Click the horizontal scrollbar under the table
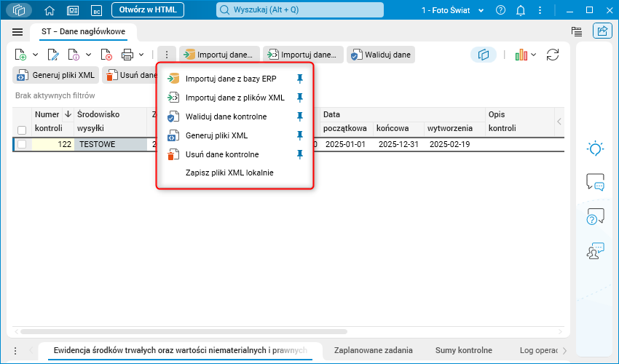Image resolution: width=619 pixels, height=364 pixels. point(184,332)
